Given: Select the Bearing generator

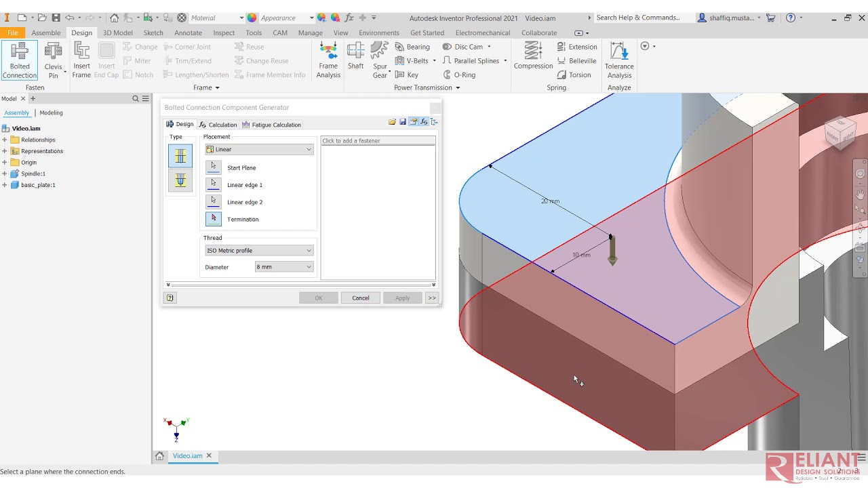Looking at the screenshot, I should click(x=412, y=47).
